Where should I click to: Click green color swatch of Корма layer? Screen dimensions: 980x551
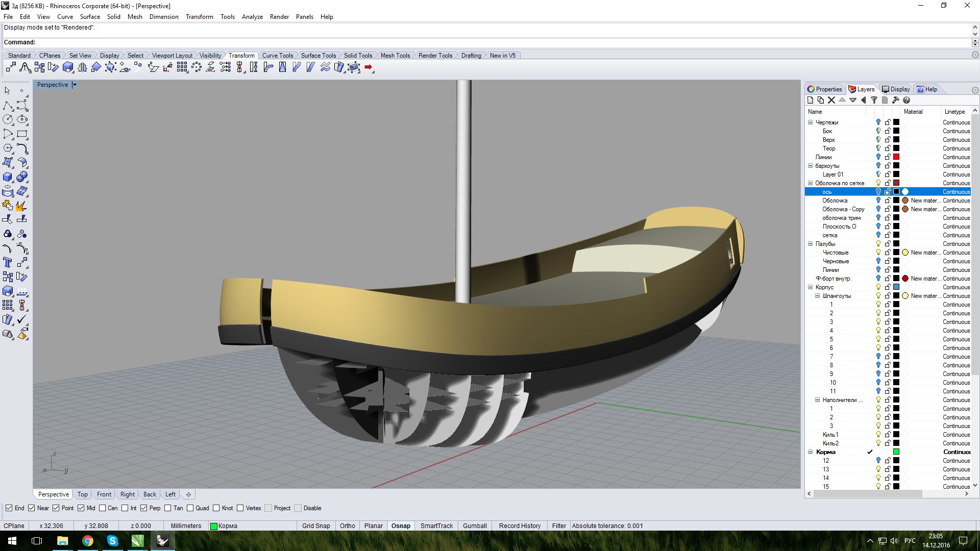click(x=896, y=452)
